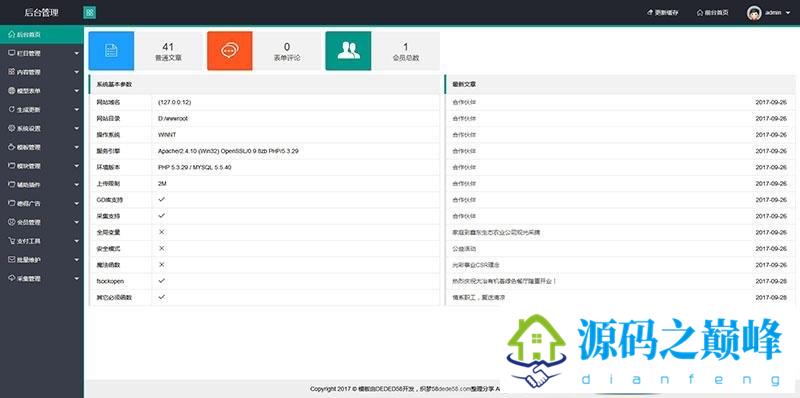Open the 批量维护 sidebar menu label

[x=29, y=260]
